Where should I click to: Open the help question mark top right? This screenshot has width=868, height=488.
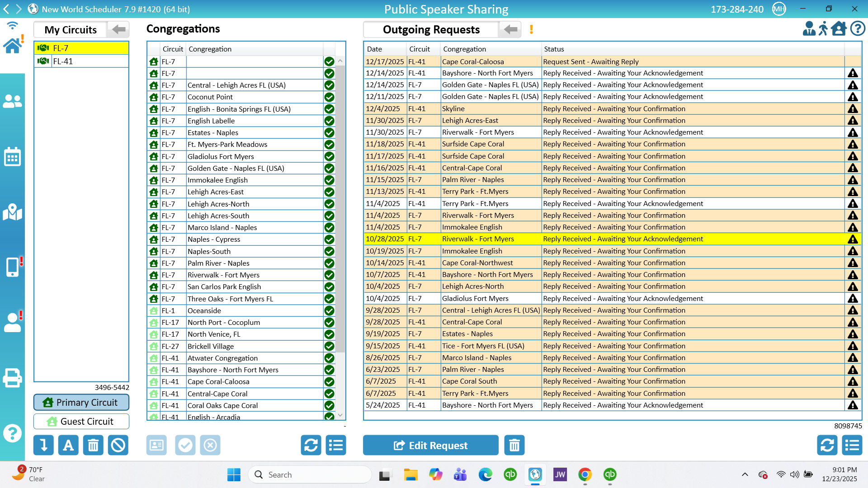pyautogui.click(x=858, y=29)
